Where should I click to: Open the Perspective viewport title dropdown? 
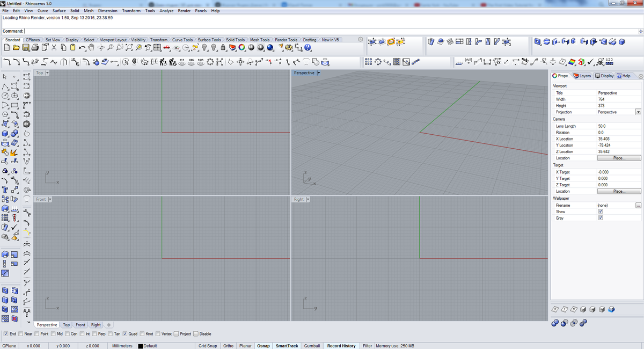point(319,72)
